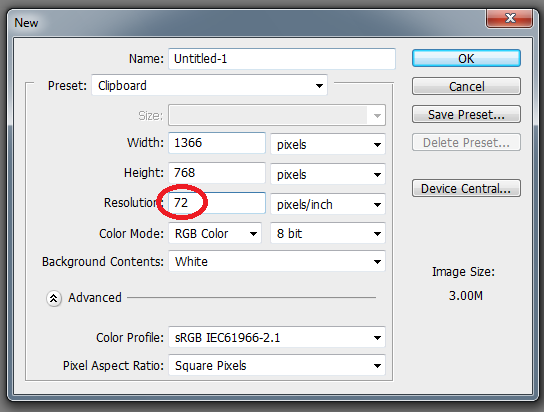Open the Preset dropdown showing Clipboard

(210, 85)
